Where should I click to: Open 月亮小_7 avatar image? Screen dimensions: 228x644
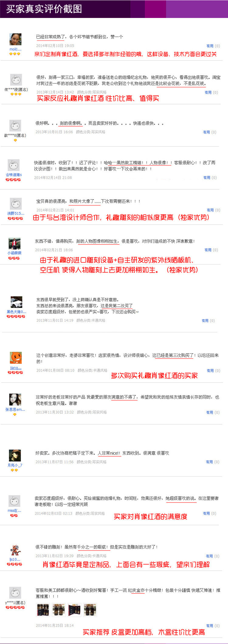coord(15,455)
